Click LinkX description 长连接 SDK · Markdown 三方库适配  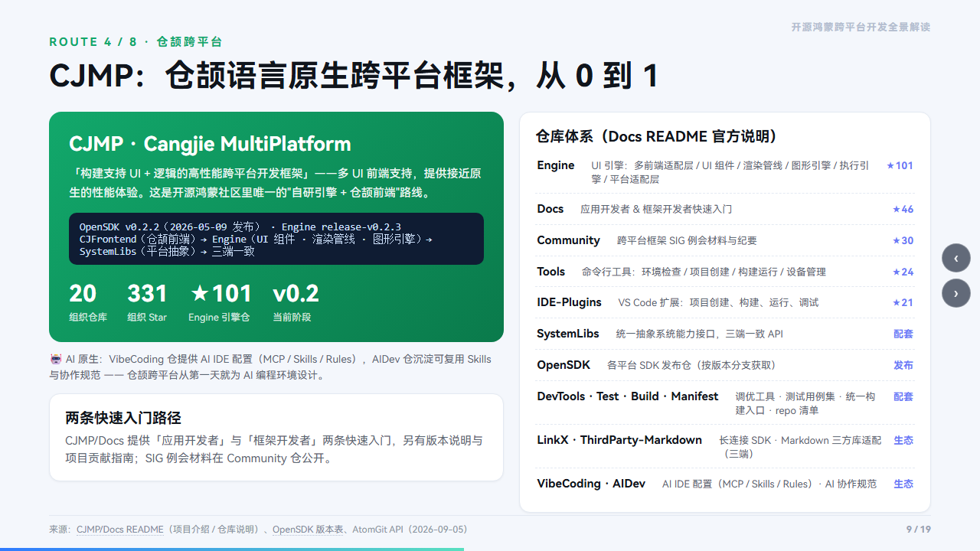tap(800, 447)
